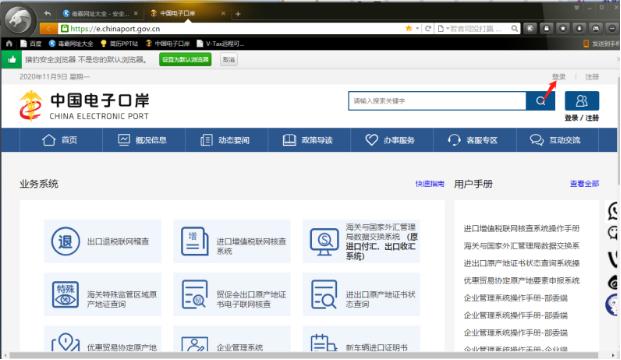Open 政策导读 in the navigation bar
The width and height of the screenshot is (621, 360).
click(308, 140)
